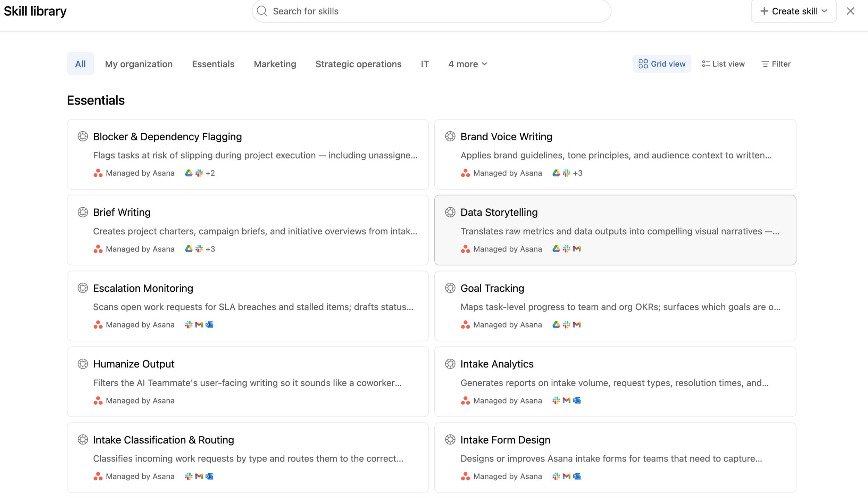Click the magnifier icon in the search bar
Image resolution: width=868 pixels, height=498 pixels.
[262, 11]
